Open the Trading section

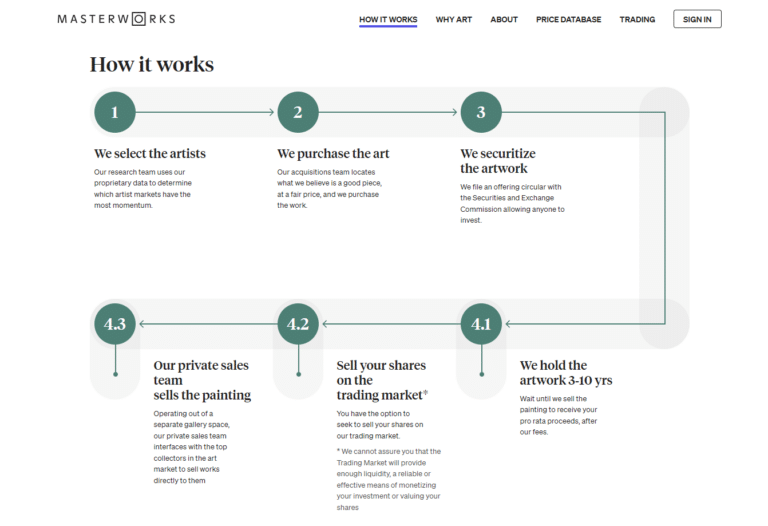point(637,19)
